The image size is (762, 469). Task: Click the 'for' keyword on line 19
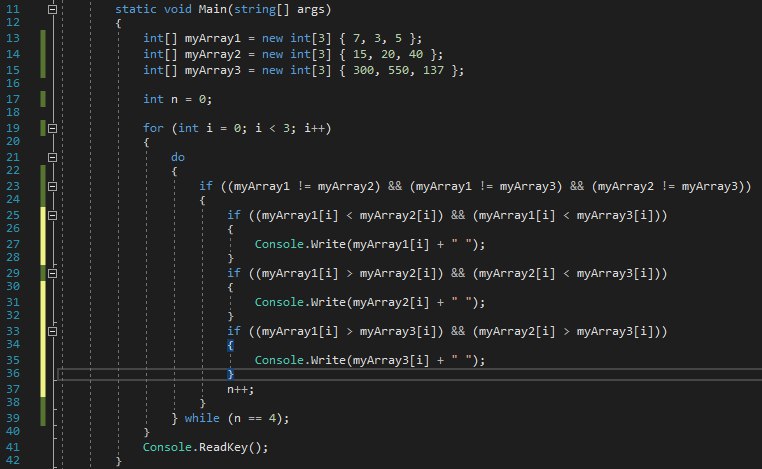pos(153,128)
